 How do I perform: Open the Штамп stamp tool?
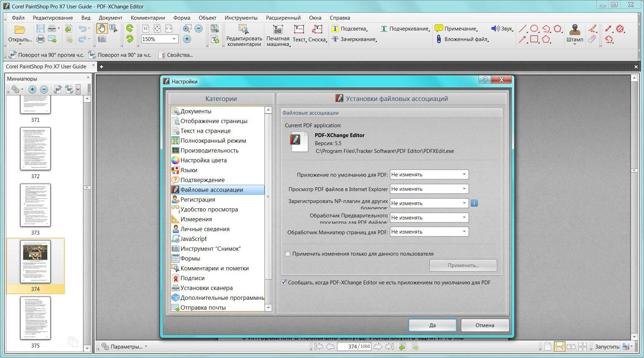[x=575, y=34]
